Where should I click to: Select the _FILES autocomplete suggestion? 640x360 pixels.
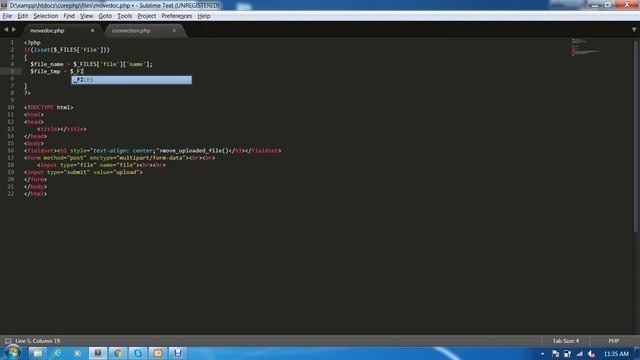coord(131,80)
